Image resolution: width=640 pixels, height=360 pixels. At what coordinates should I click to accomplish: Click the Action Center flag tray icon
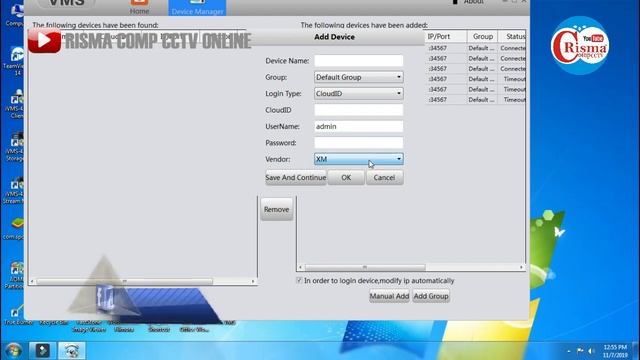click(580, 351)
